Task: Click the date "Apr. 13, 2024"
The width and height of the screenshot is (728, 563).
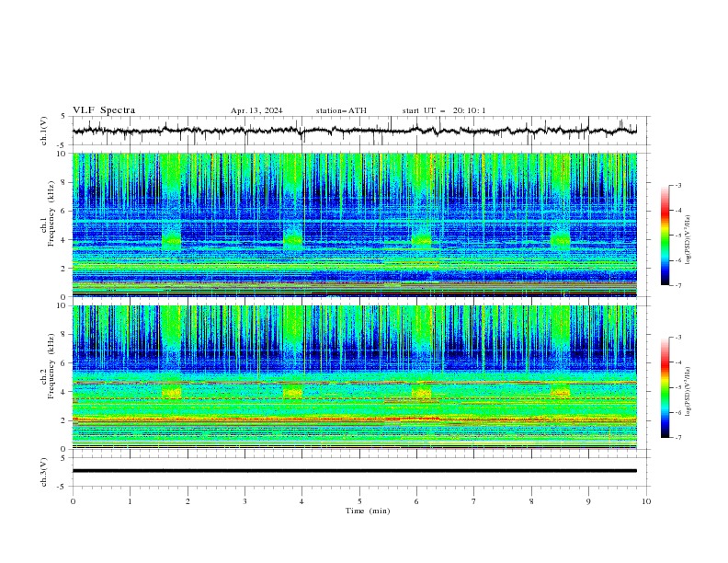Action: [256, 110]
